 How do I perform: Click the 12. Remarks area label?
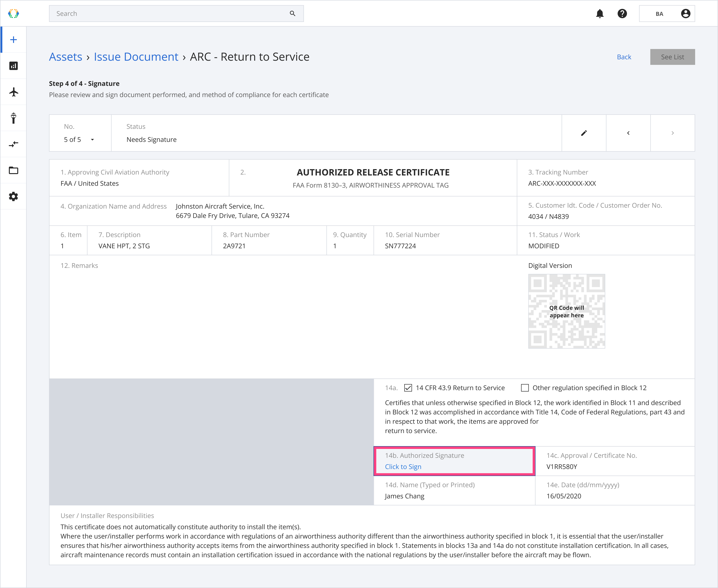[x=79, y=266]
